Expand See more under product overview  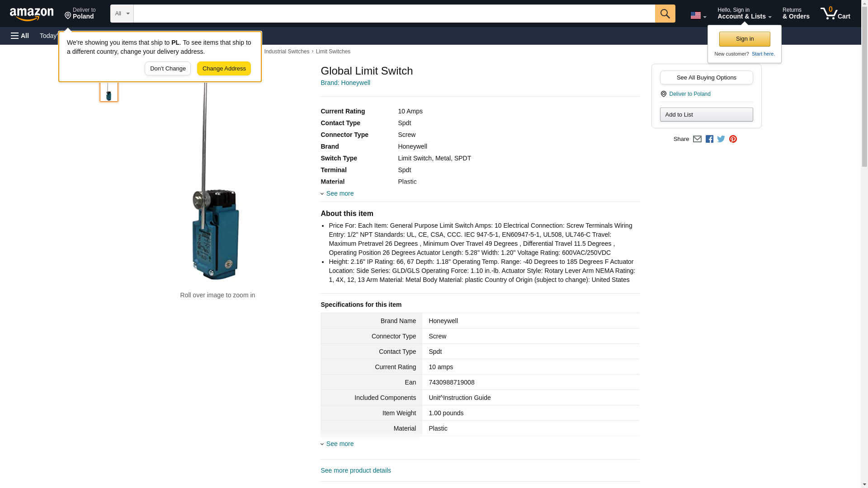click(x=340, y=193)
